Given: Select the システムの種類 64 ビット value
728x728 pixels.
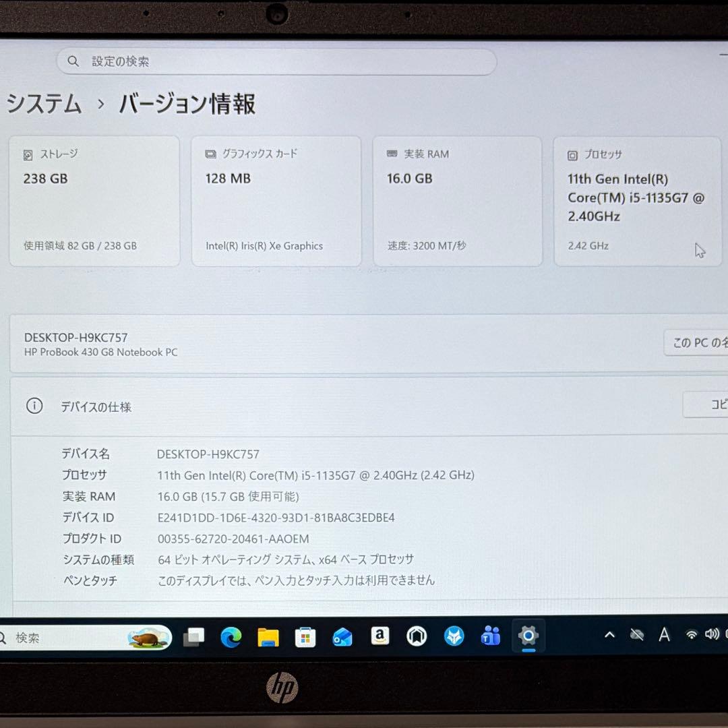Looking at the screenshot, I should [x=286, y=559].
